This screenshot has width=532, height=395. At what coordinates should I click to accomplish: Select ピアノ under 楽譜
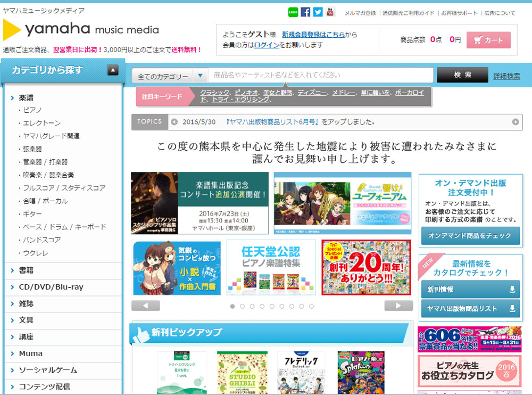tap(32, 110)
